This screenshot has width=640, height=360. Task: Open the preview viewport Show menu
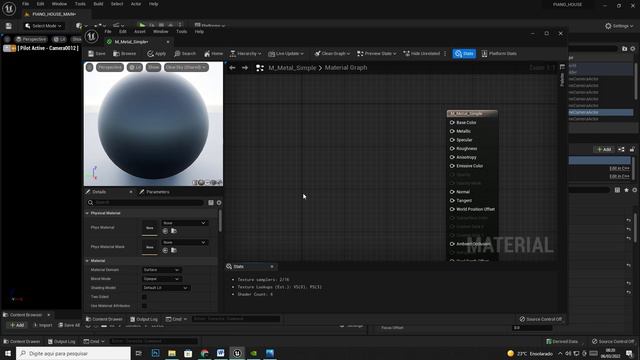pos(153,67)
